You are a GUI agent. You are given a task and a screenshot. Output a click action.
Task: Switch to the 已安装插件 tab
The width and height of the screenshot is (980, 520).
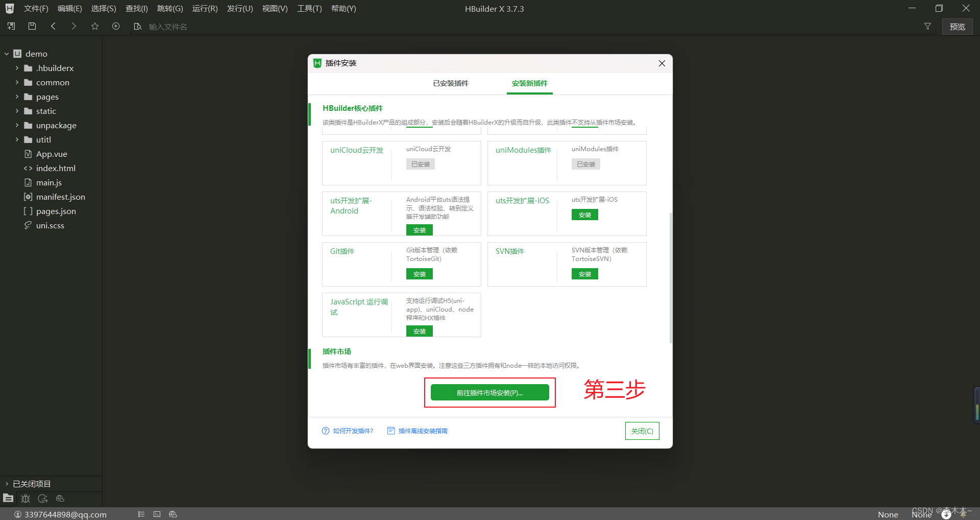tap(451, 83)
